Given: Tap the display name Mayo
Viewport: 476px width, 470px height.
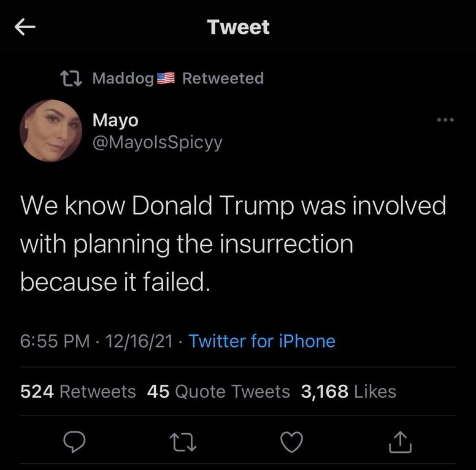Looking at the screenshot, I should click(x=115, y=119).
